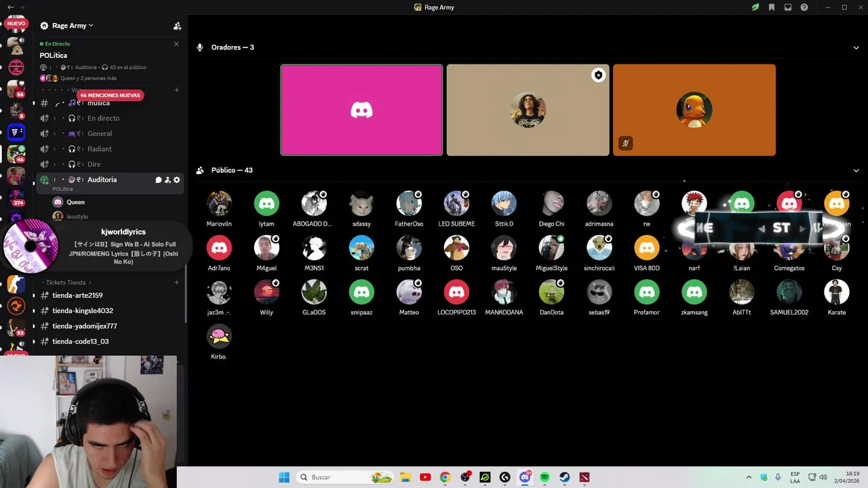Open audience member VISA 80D avatar
The height and width of the screenshot is (488, 868).
click(x=646, y=248)
